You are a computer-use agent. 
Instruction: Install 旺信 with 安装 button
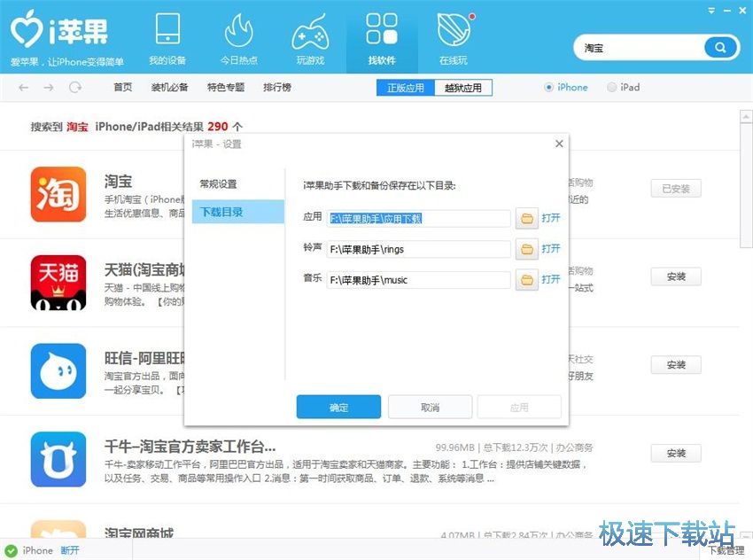pos(676,365)
